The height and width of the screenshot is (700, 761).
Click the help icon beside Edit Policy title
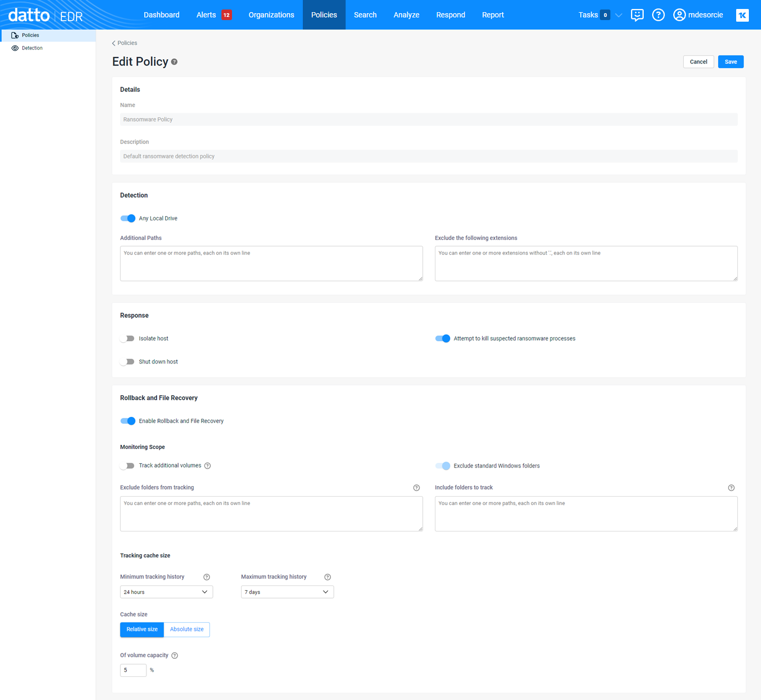(174, 62)
